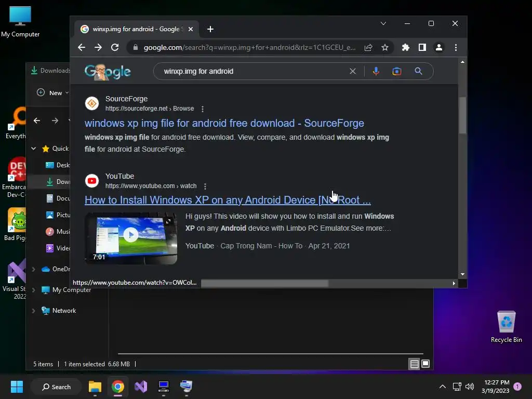
Task: Open Chrome tab search dropdown
Action: point(383,23)
